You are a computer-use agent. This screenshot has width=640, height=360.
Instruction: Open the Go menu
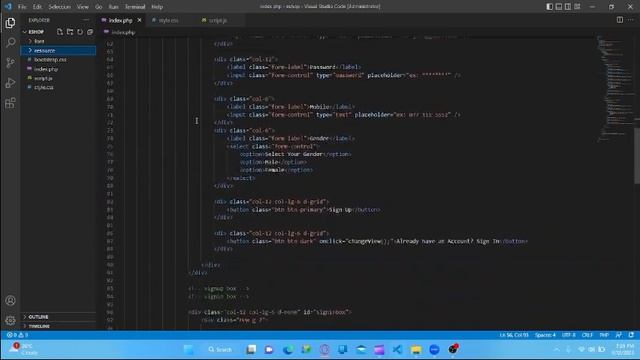click(x=98, y=7)
